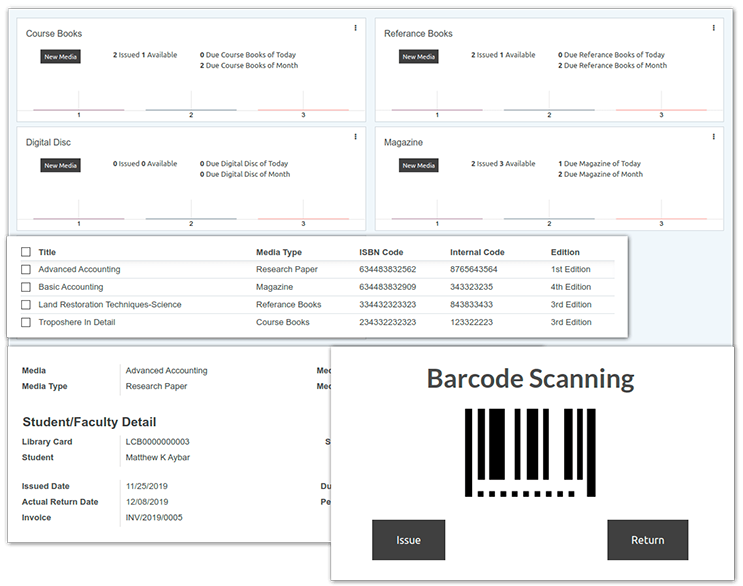This screenshot has width=743, height=586.
Task: Click internal code 843833433
Action: pos(471,305)
